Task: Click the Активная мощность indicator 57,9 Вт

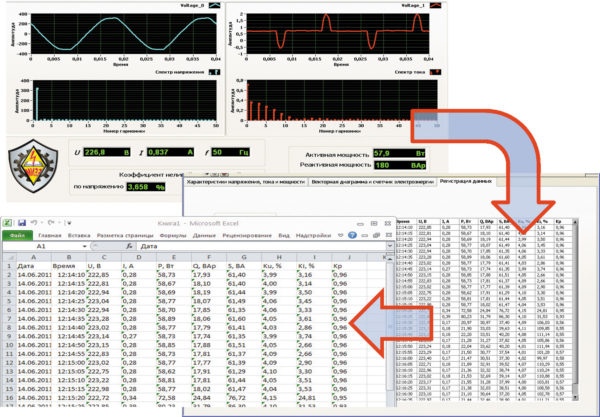Action: tap(399, 153)
